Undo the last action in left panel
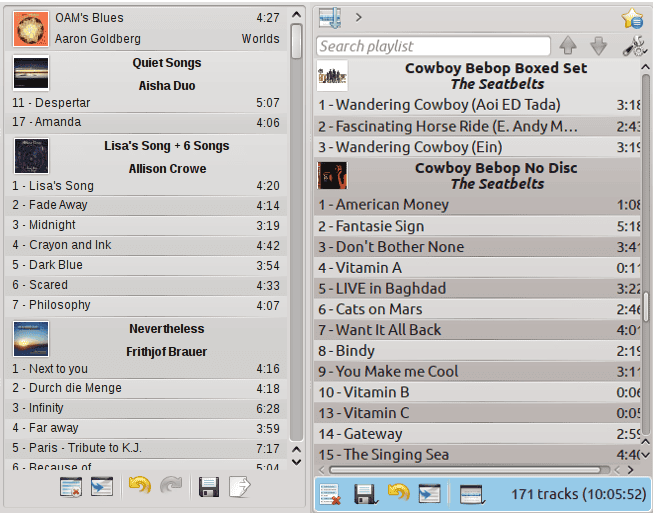 coord(140,486)
